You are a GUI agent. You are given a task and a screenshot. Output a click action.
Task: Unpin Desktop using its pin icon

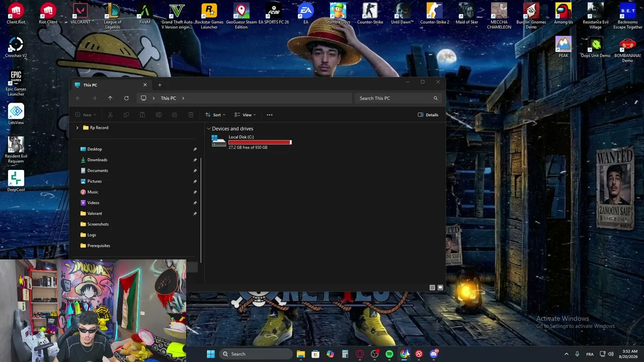(x=195, y=149)
